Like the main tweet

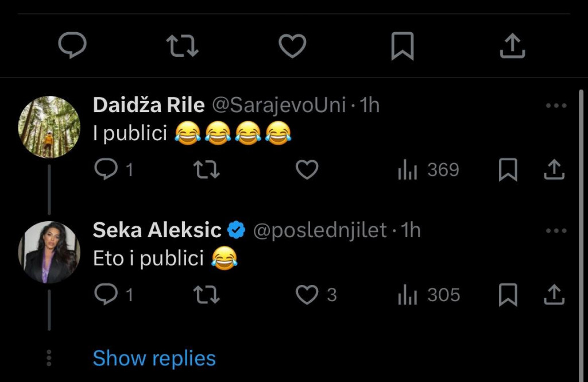tap(292, 45)
